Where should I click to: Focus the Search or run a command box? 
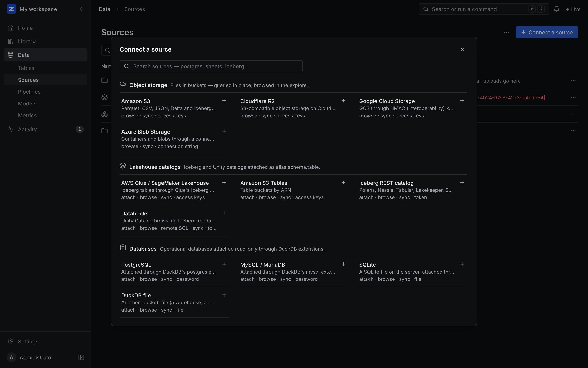483,9
